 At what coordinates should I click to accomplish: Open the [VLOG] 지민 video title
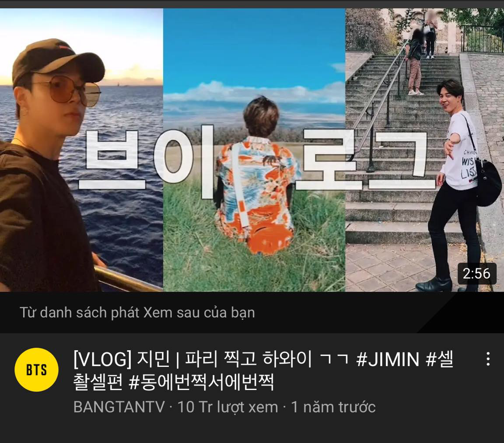263,370
